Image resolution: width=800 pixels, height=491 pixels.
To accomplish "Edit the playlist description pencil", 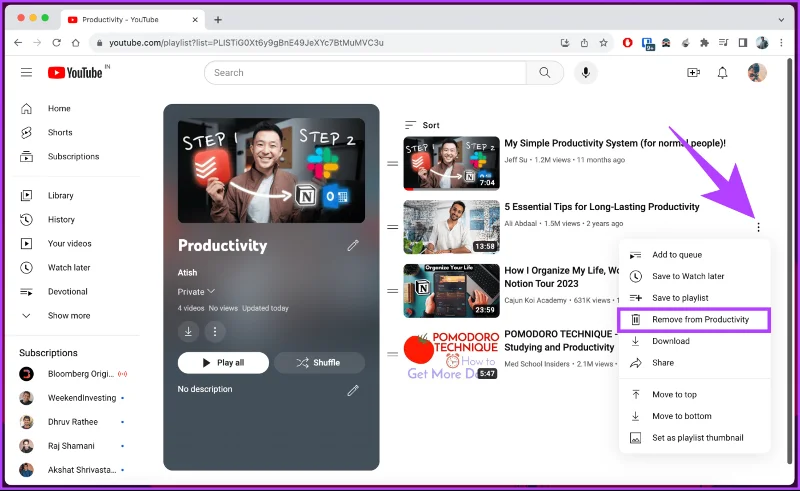I will [353, 390].
